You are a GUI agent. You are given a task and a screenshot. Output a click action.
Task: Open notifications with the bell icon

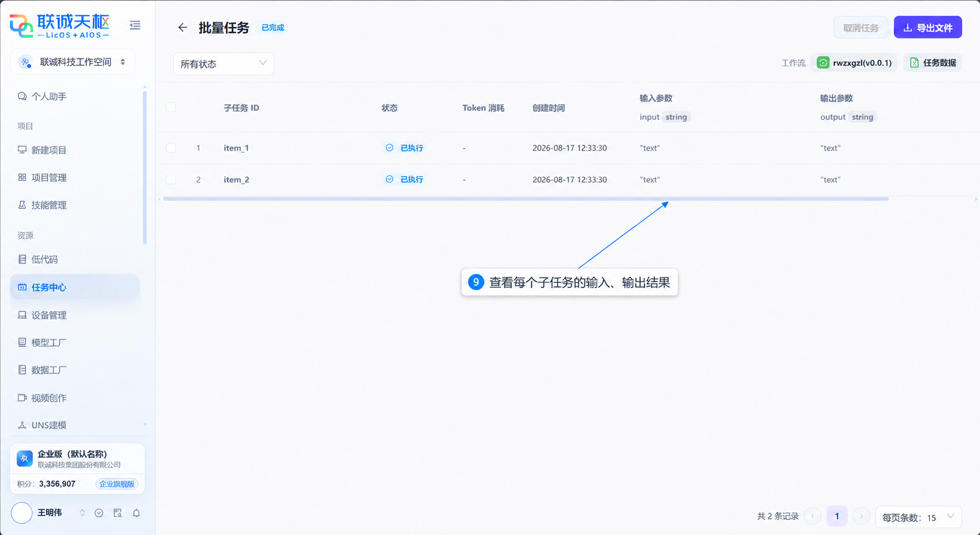(136, 513)
